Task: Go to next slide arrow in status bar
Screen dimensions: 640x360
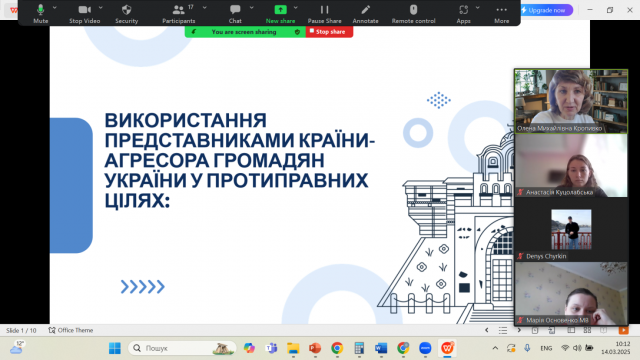Action: tap(519, 330)
